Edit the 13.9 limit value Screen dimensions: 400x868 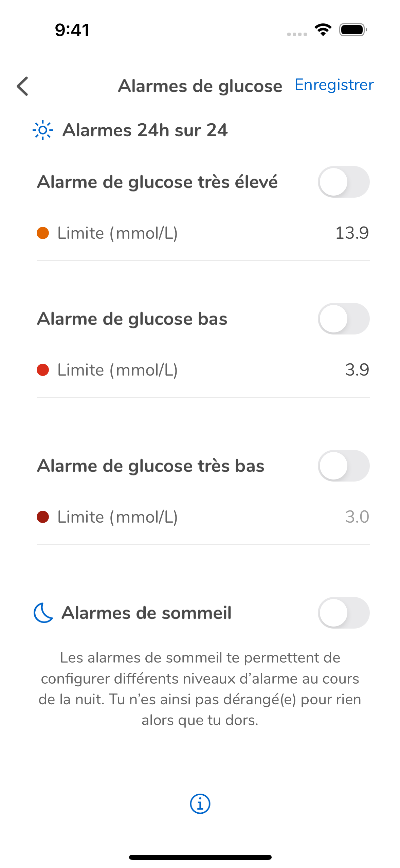tap(352, 233)
